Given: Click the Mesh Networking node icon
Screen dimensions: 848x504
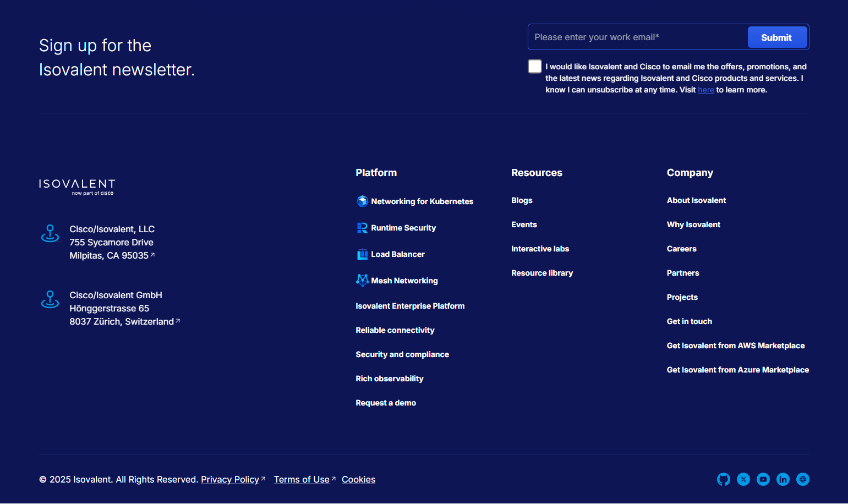Looking at the screenshot, I should point(363,280).
